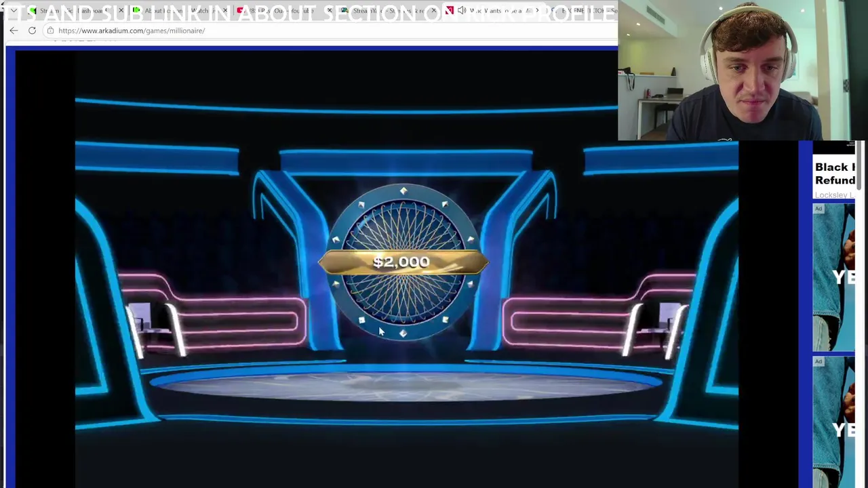868x488 pixels.
Task: Close the Stream dashboard tab
Action: [121, 11]
